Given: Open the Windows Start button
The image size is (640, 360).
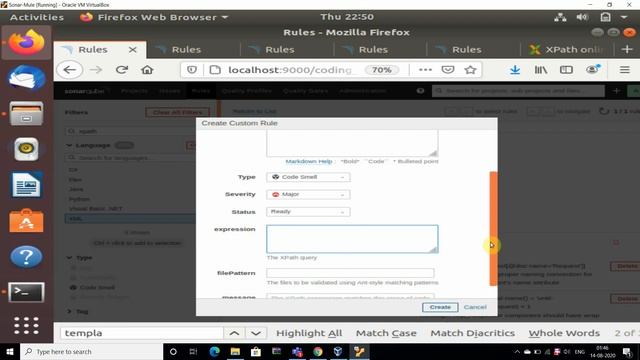Looking at the screenshot, I should coord(9,351).
